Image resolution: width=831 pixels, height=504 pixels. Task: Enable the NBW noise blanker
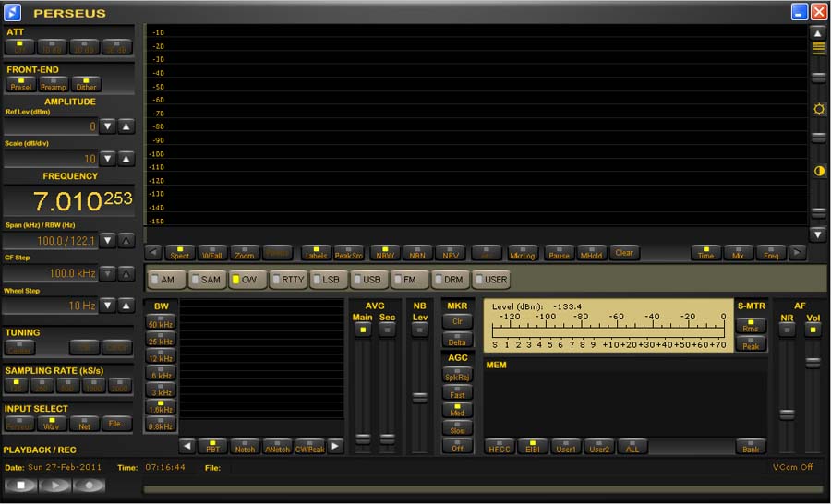385,253
